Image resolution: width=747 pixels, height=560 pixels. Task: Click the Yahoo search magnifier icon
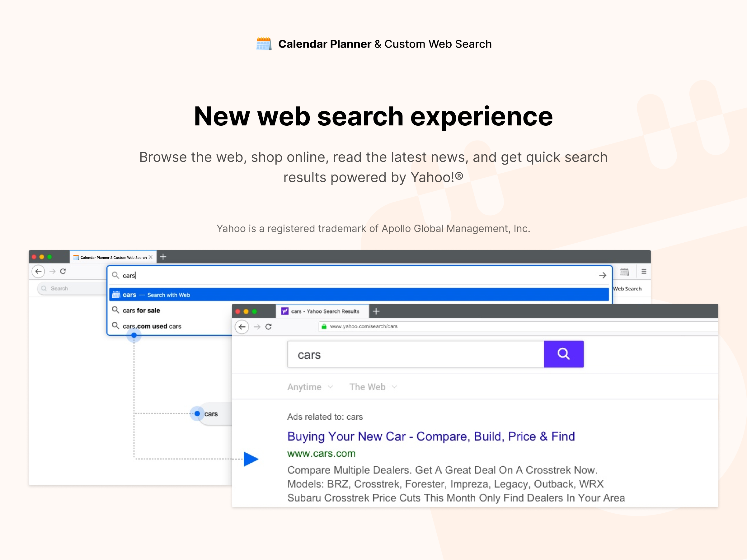point(563,353)
